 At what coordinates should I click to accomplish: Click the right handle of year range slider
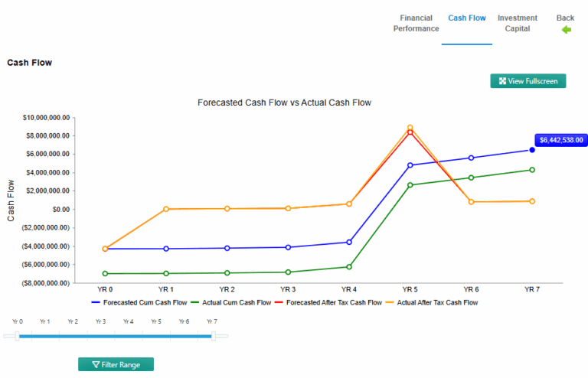click(x=214, y=335)
